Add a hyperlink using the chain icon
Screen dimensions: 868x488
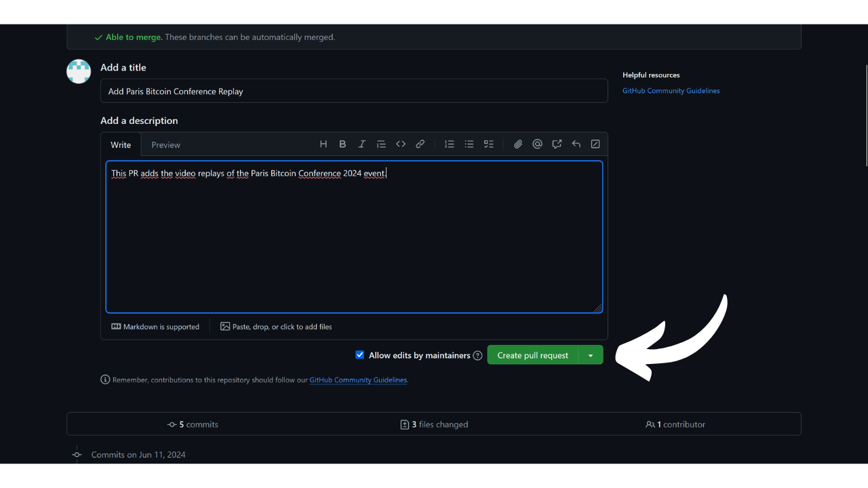pos(420,144)
